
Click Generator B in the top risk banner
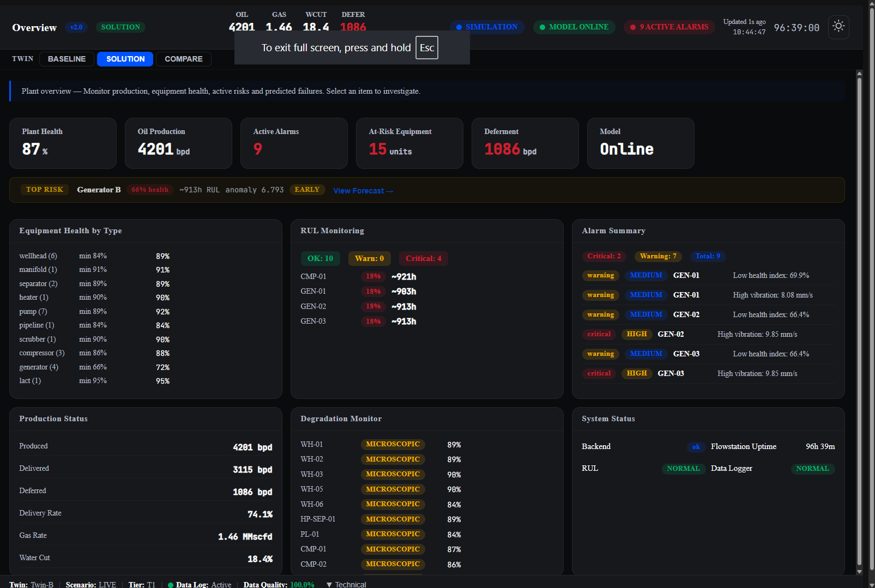point(99,190)
